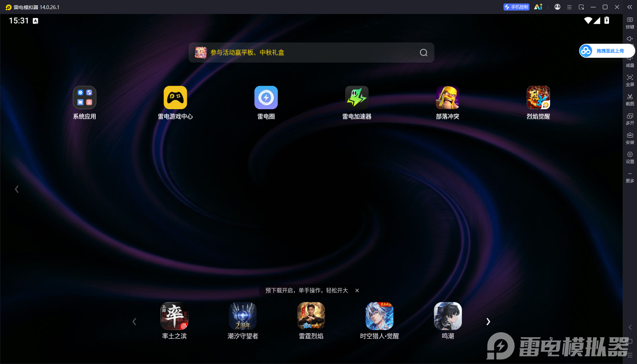The image size is (637, 364).
Task: Collapse the right sidebar with double chevron
Action: [x=630, y=7]
